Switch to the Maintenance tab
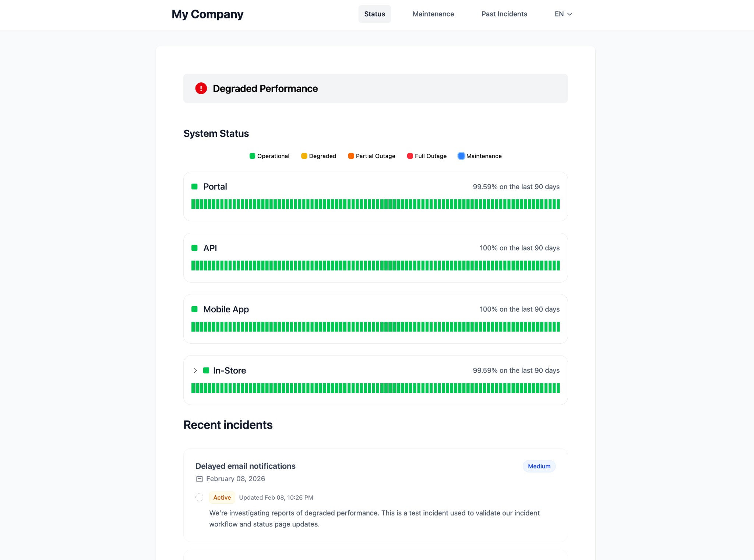 [x=433, y=14]
